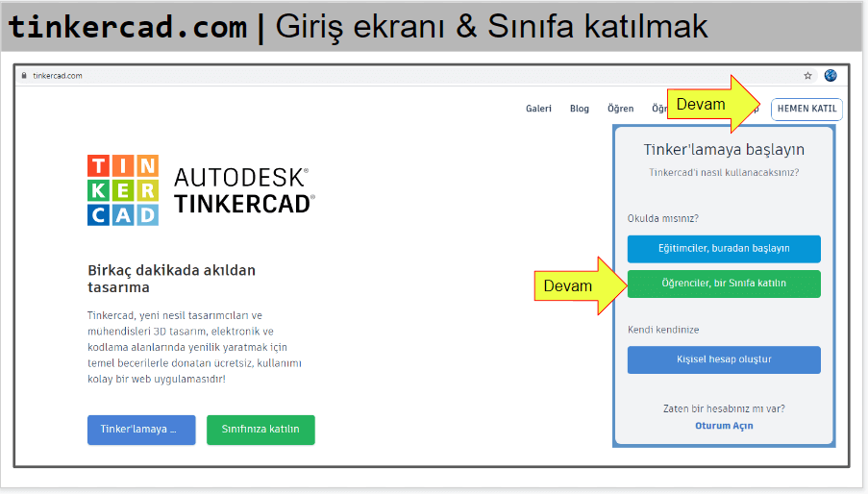Click the Autodesk Tinkercad wordmark
This screenshot has height=494, width=868.
(x=243, y=189)
